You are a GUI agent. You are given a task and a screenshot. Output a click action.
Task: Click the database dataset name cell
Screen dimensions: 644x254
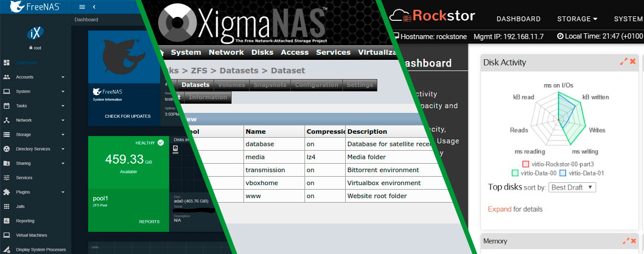275,144
